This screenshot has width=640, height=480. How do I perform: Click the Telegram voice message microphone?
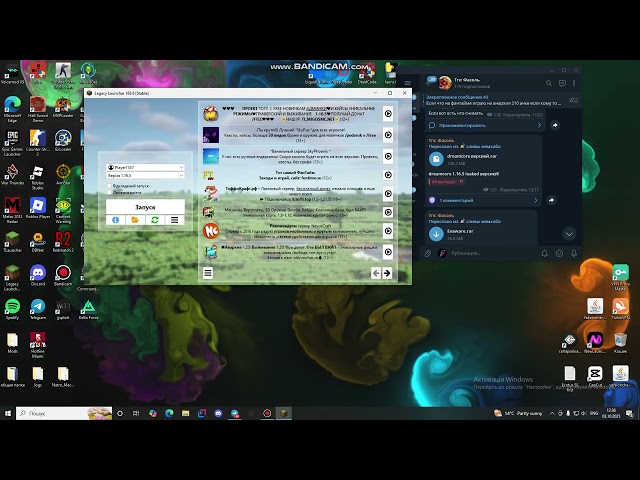[x=574, y=253]
